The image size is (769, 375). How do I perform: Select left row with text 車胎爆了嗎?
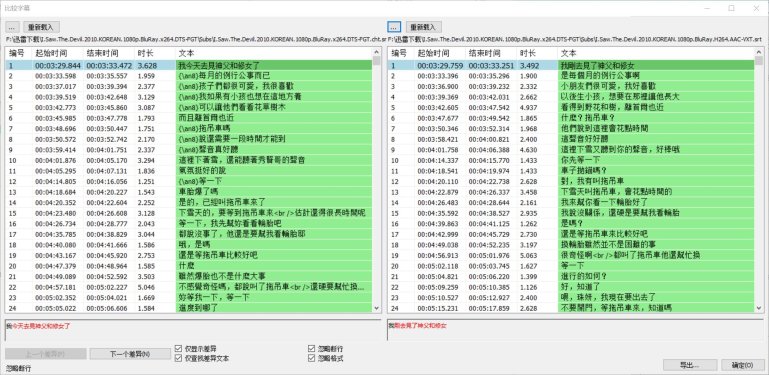pyautogui.click(x=189, y=192)
